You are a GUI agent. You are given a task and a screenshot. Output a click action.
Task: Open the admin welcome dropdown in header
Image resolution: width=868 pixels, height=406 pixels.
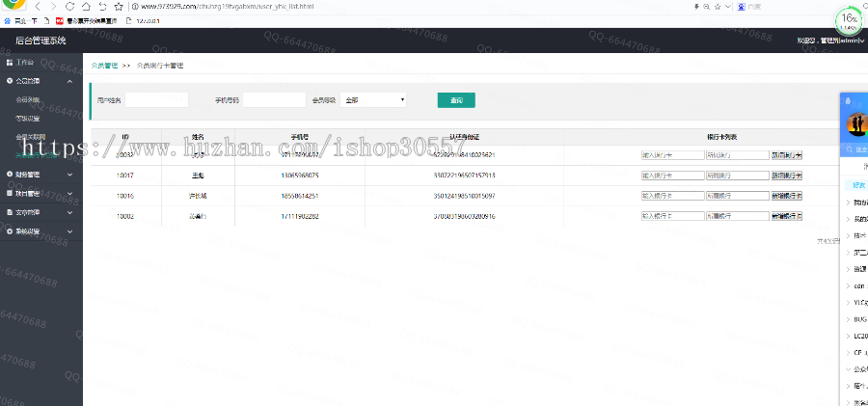[829, 41]
